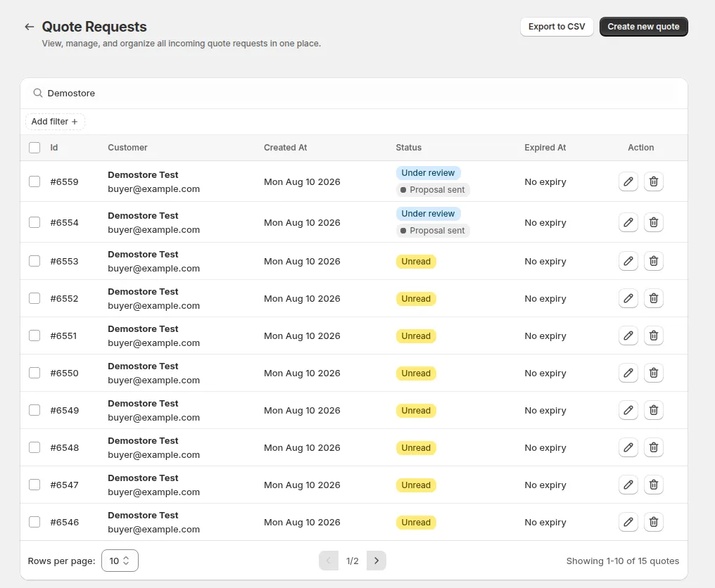Select the checkbox for quote #6547
715x588 pixels.
pos(34,485)
